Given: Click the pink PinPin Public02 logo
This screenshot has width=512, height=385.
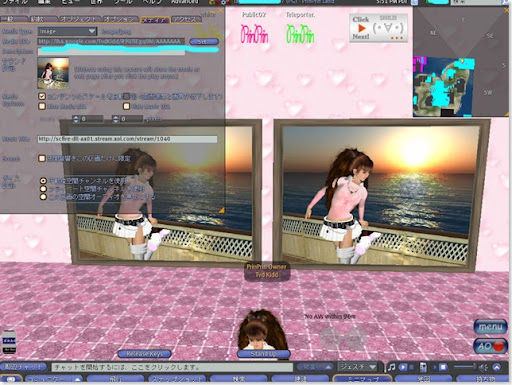Looking at the screenshot, I should click(255, 34).
